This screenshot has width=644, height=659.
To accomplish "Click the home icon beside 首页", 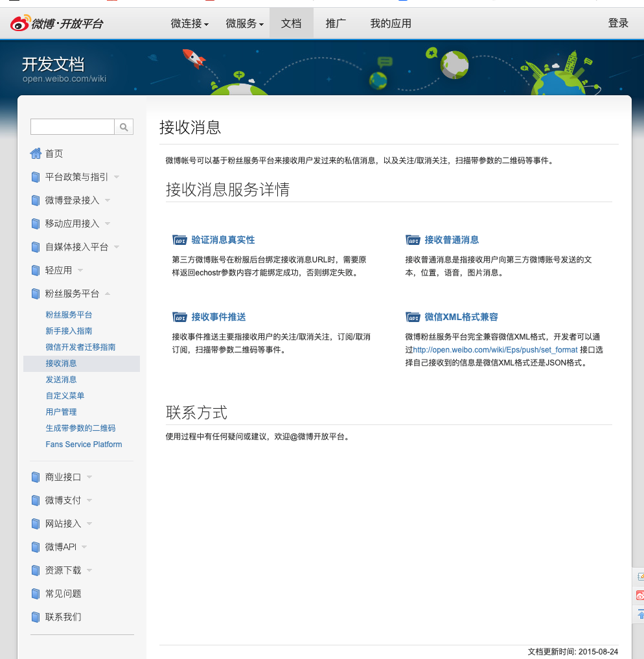I will coord(36,153).
